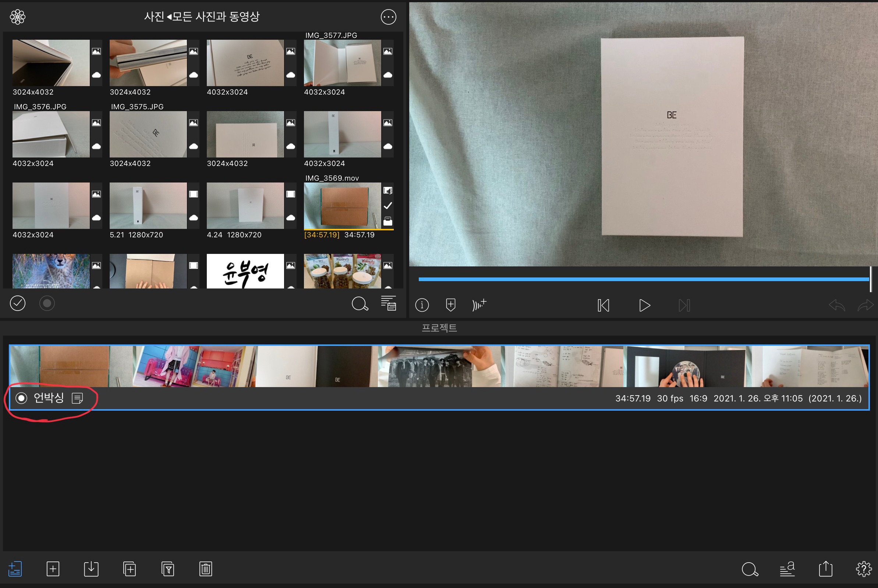878x588 pixels.
Task: Open the Photos source flower icon
Action: [x=17, y=17]
